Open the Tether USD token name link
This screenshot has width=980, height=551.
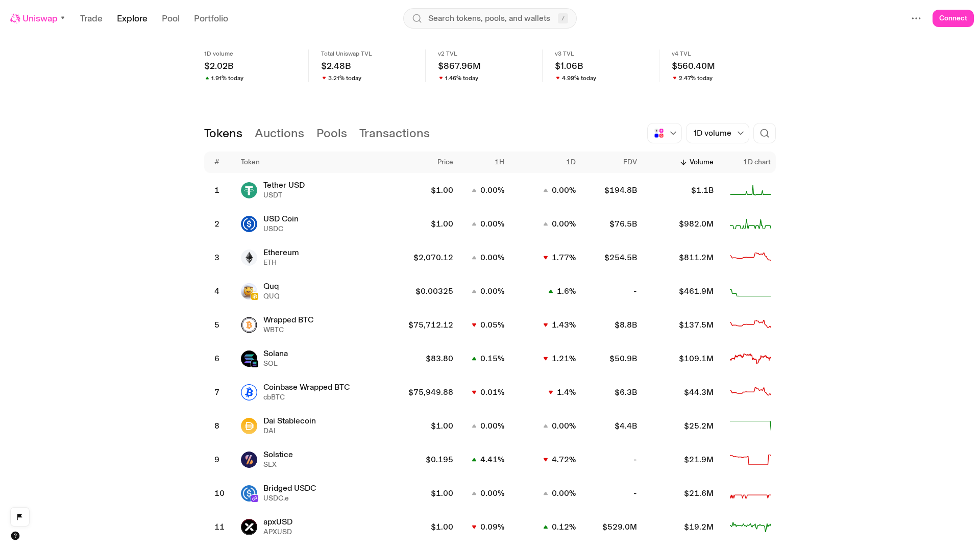point(284,185)
